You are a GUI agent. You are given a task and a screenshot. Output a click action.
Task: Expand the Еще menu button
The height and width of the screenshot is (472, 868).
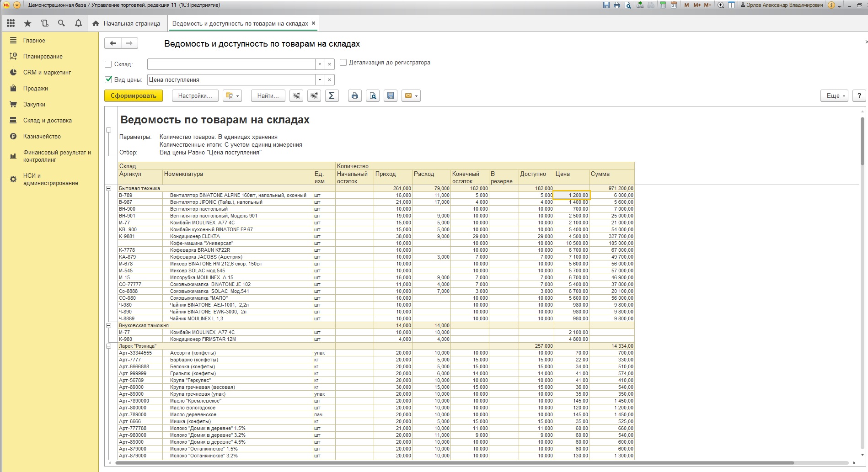click(x=835, y=96)
